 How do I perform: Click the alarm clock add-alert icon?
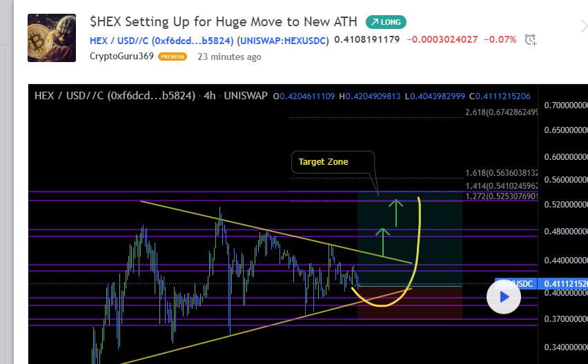[530, 39]
